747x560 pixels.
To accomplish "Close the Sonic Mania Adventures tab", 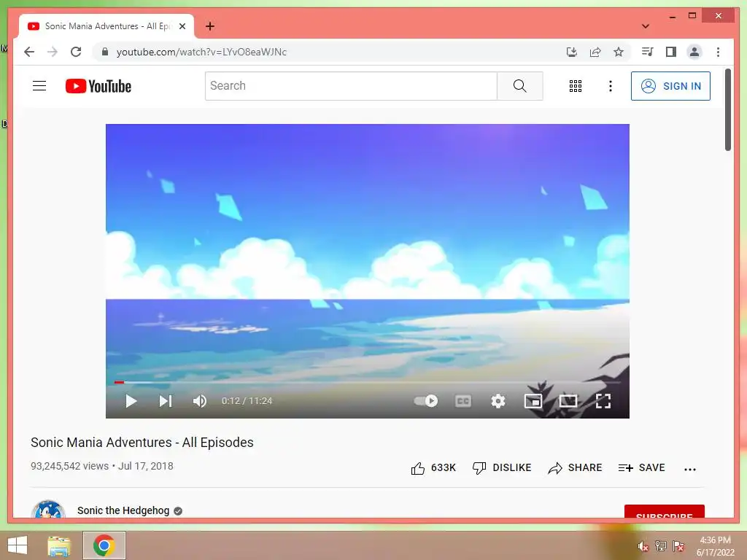I will coord(182,26).
